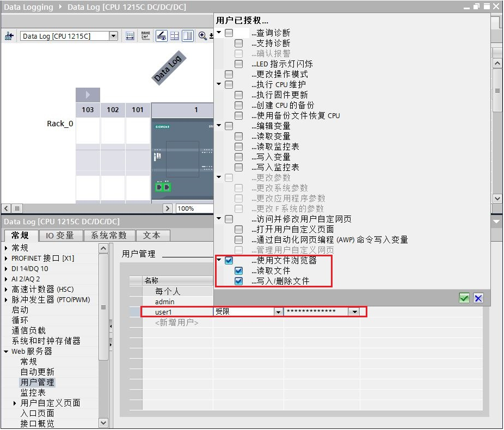Select 自动更新 under Web 服务器
The width and height of the screenshot is (504, 430).
[x=38, y=372]
